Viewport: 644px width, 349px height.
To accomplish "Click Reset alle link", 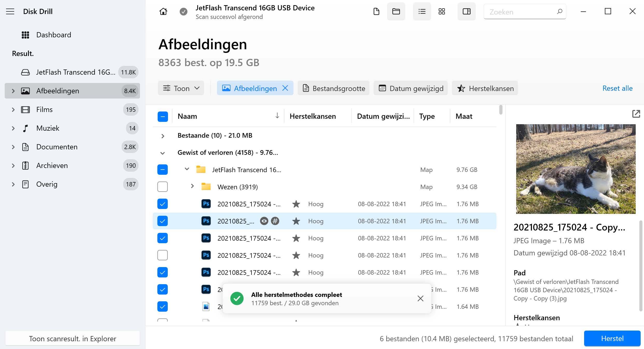I will [617, 88].
